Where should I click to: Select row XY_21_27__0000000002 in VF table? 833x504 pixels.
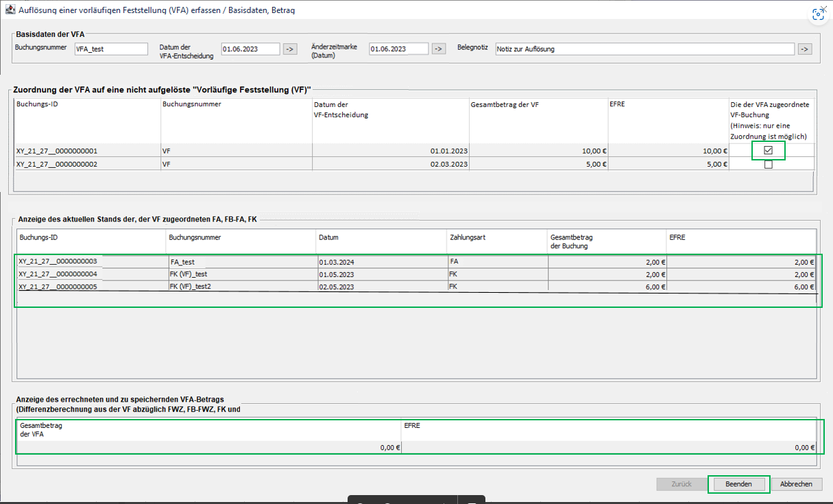point(414,165)
